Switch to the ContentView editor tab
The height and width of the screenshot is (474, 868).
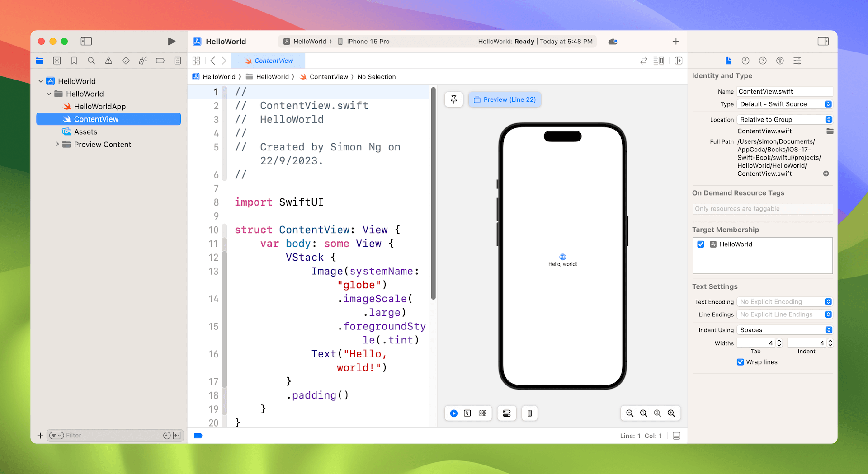tap(269, 60)
